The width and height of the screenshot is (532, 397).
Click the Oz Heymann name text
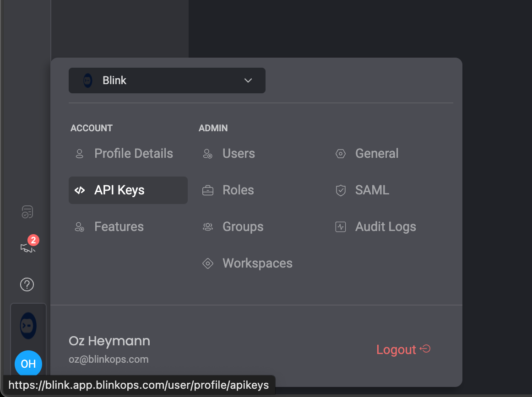(109, 341)
